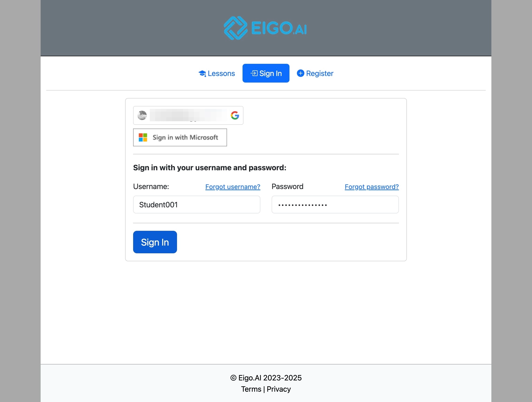532x402 pixels.
Task: Click the Google account avatar thumbnail
Action: click(x=142, y=115)
